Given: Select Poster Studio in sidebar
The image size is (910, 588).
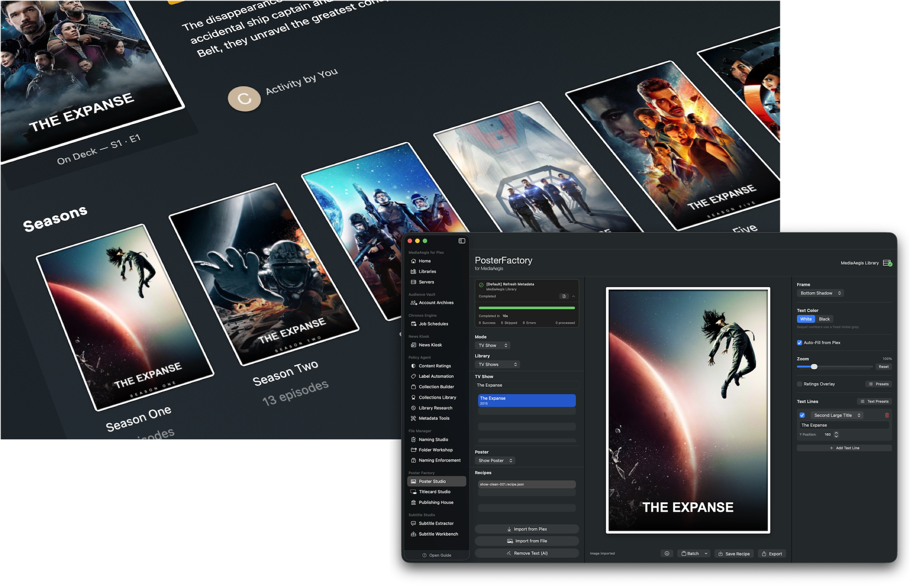Looking at the screenshot, I should (437, 482).
